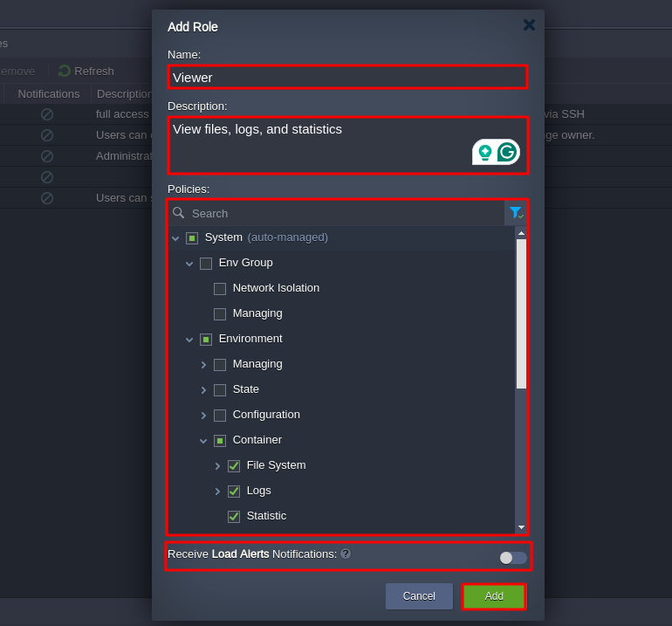Check the Network Isolation checkbox
Image resolution: width=672 pixels, height=626 pixels.
[x=220, y=289]
